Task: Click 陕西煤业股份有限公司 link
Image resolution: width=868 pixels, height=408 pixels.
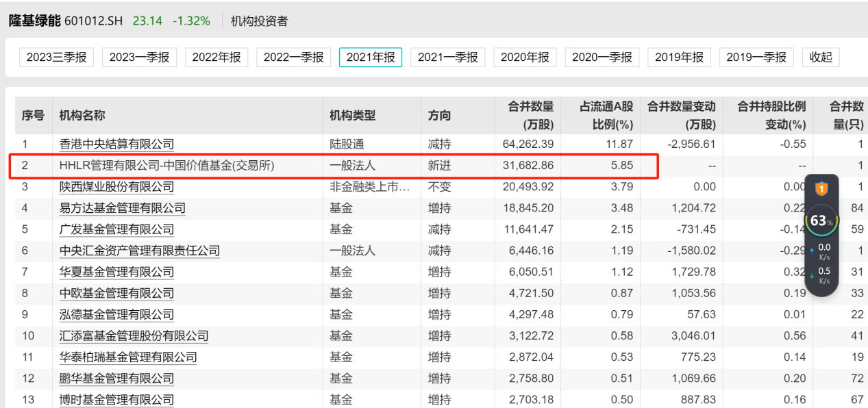Action: point(116,187)
